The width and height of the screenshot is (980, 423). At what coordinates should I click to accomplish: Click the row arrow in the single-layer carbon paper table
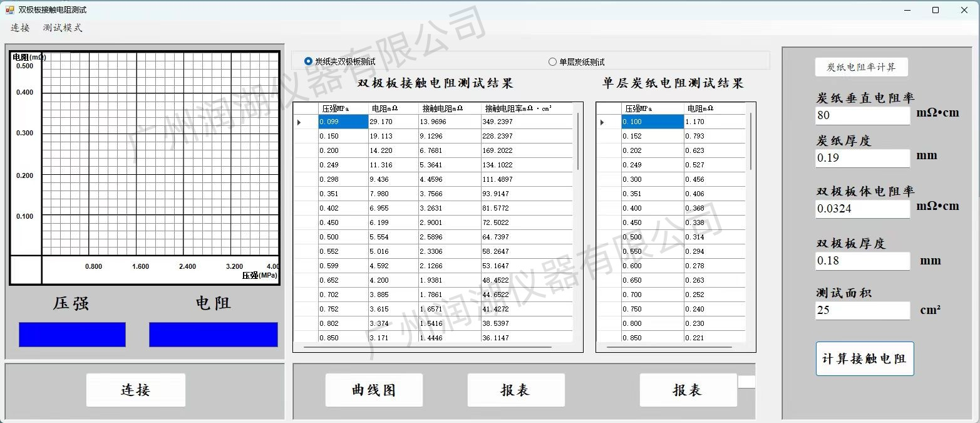(602, 122)
